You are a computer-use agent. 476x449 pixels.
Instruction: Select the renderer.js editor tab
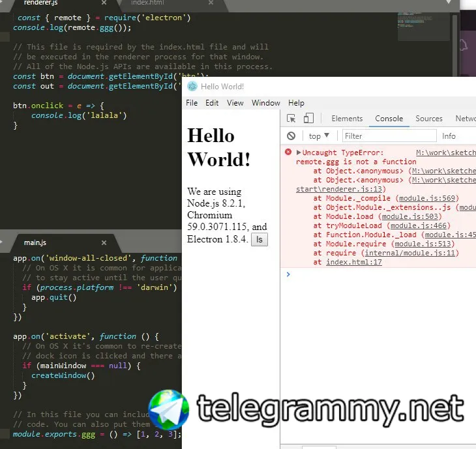coord(40,3)
